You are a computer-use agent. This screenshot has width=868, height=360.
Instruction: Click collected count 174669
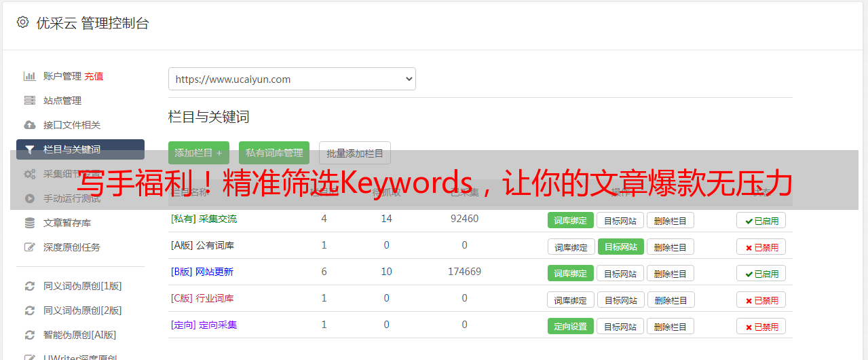click(x=464, y=272)
